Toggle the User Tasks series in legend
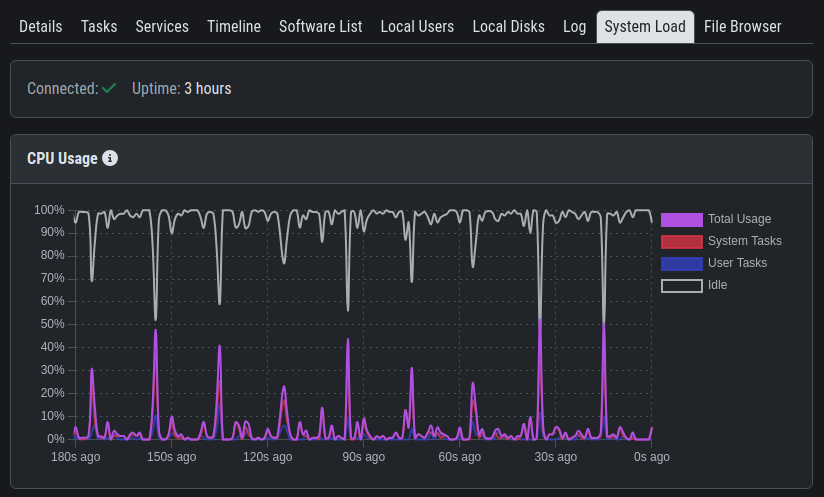Image resolution: width=824 pixels, height=497 pixels. pyautogui.click(x=737, y=263)
